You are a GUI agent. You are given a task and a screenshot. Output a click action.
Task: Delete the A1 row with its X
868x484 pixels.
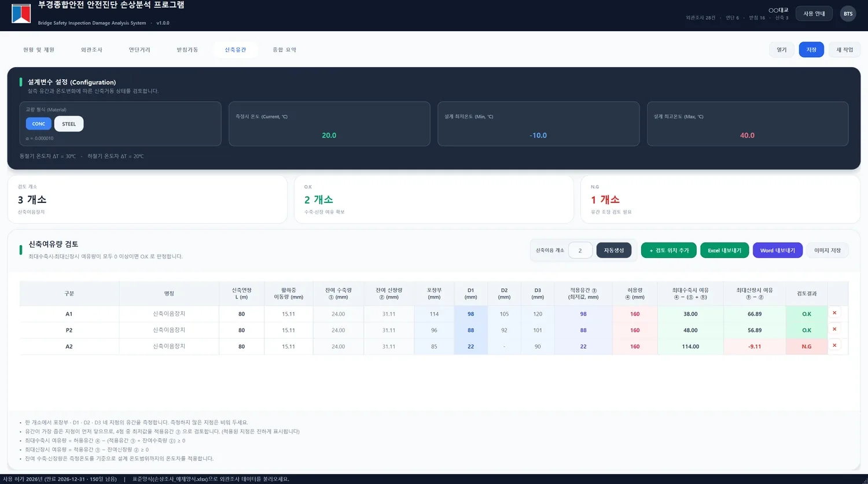(x=834, y=313)
